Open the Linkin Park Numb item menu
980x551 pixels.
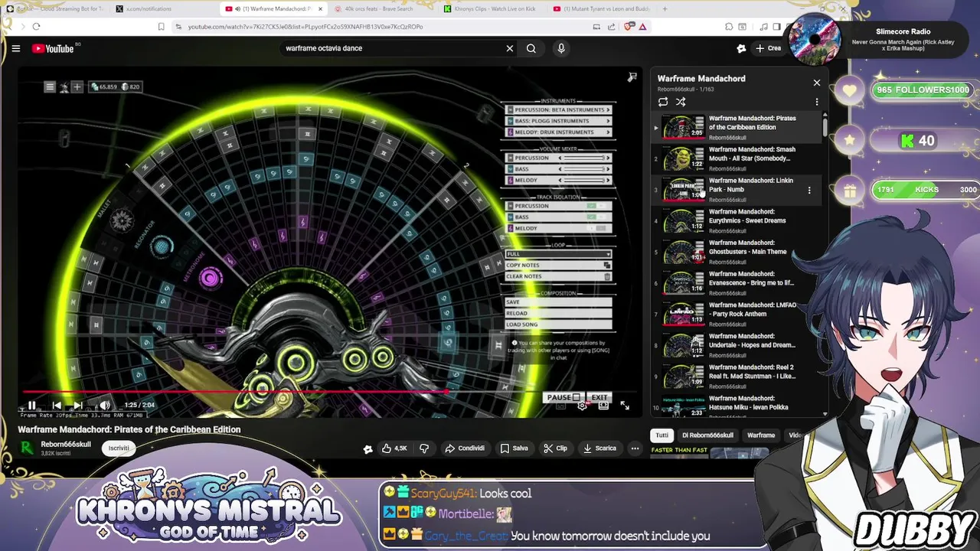pos(809,190)
